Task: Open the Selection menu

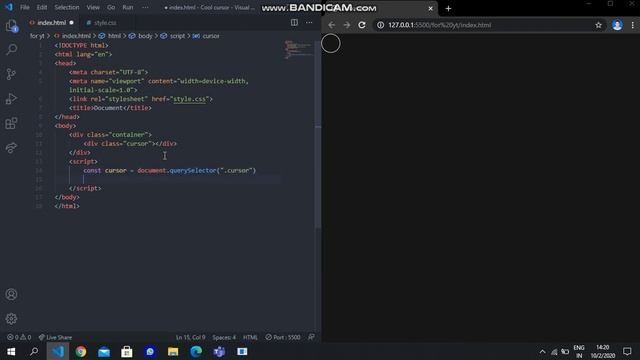Action: [67, 7]
